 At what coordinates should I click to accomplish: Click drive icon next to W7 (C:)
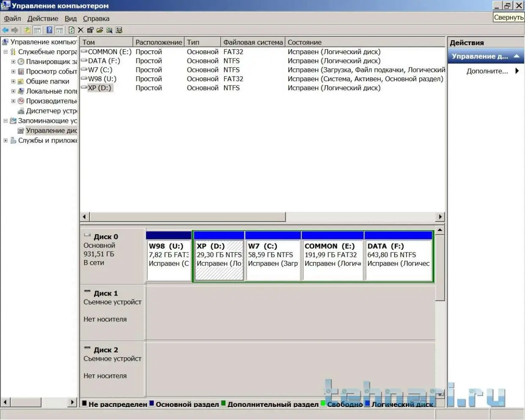[x=84, y=69]
